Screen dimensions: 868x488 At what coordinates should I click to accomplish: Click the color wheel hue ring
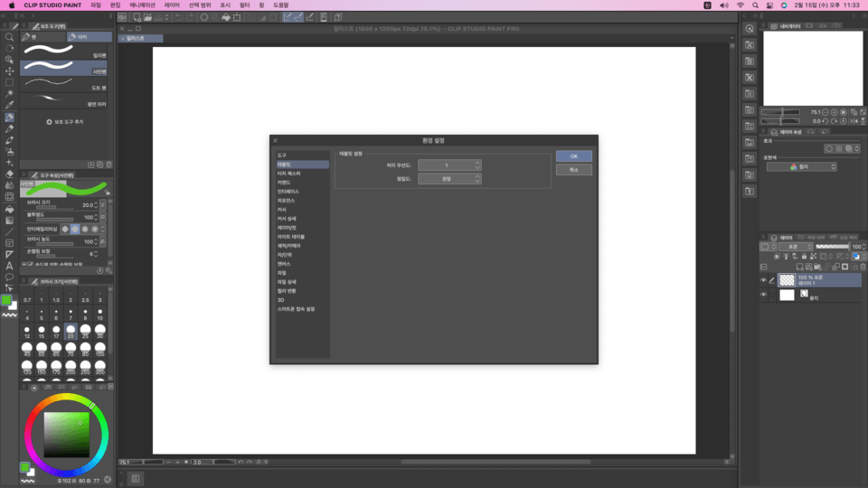pos(66,398)
